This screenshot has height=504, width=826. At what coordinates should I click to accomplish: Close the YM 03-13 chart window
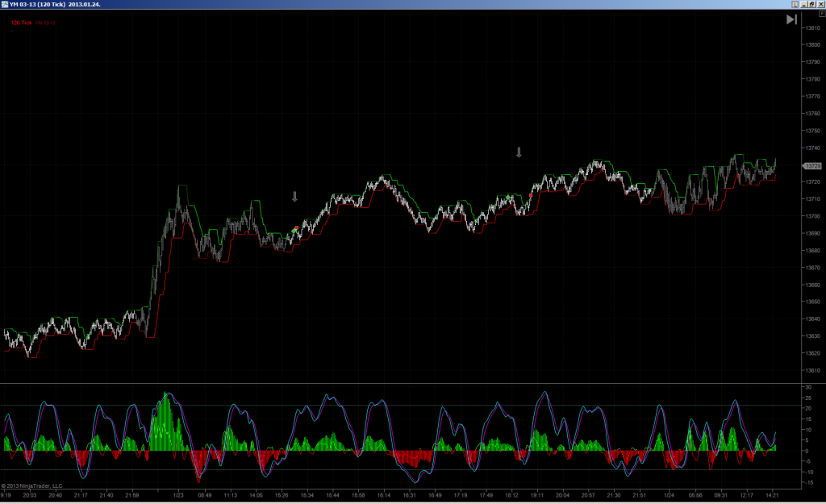820,4
